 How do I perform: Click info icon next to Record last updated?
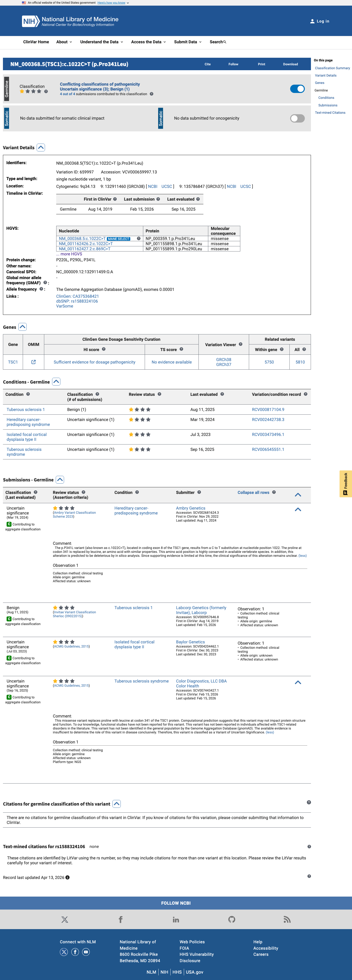(68, 877)
